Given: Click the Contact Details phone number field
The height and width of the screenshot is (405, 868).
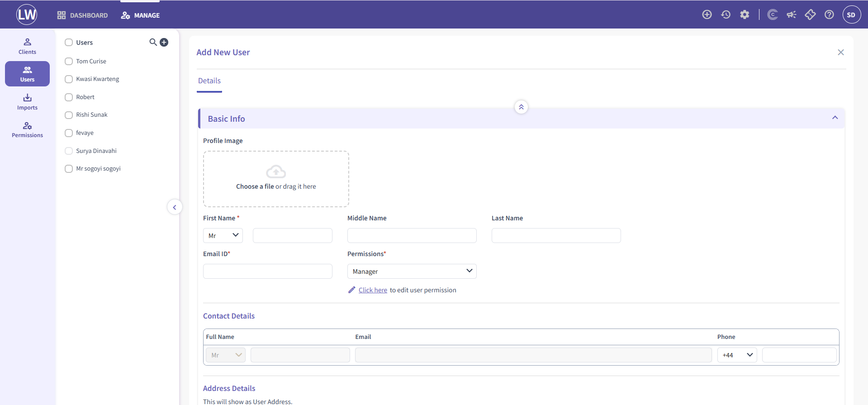Looking at the screenshot, I should pos(799,355).
